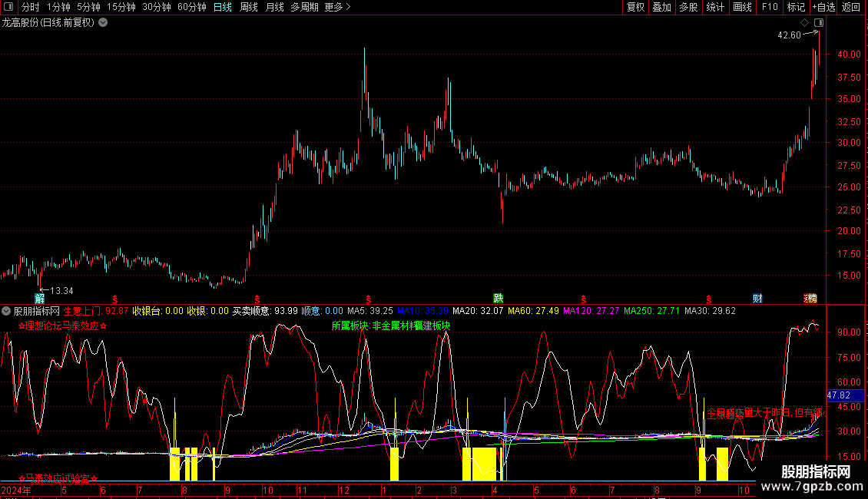Open F10 company information
This screenshot has width=868, height=499.
(770, 7)
